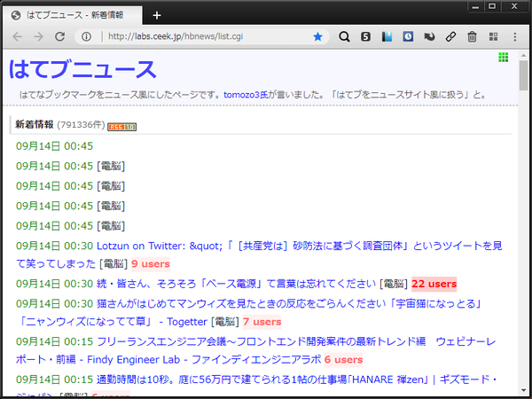Click the 新着情報 section heading
The width and height of the screenshot is (532, 399).
point(35,124)
